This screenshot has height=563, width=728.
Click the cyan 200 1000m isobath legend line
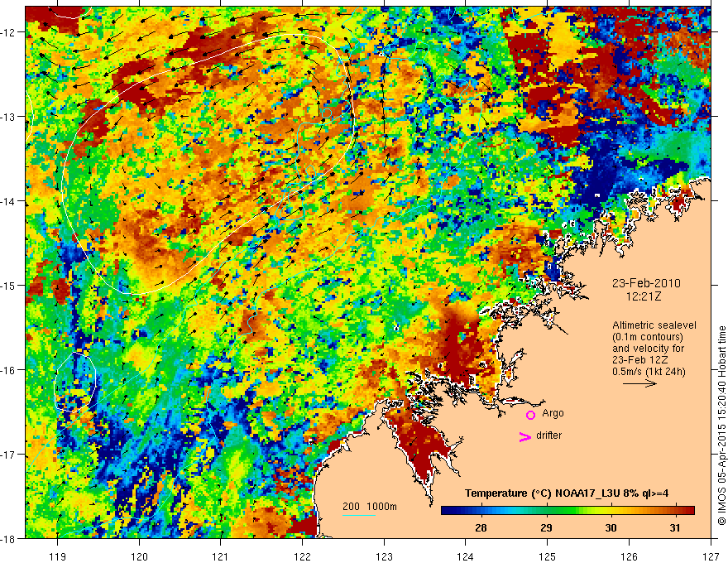(359, 515)
